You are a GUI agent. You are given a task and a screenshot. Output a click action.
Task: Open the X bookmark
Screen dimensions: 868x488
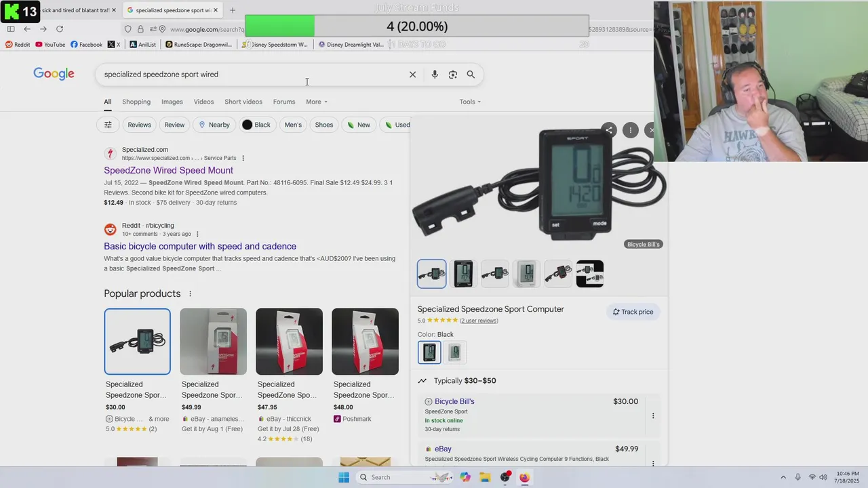click(x=114, y=45)
